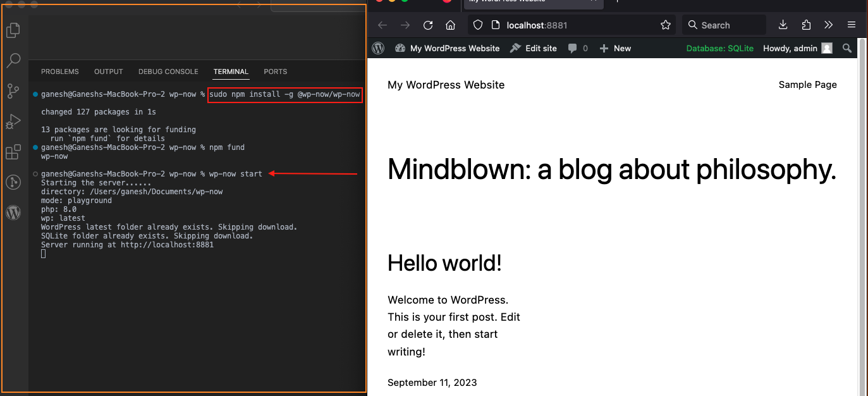Toggle tracking protection via the shield
The image size is (868, 396).
click(x=477, y=25)
